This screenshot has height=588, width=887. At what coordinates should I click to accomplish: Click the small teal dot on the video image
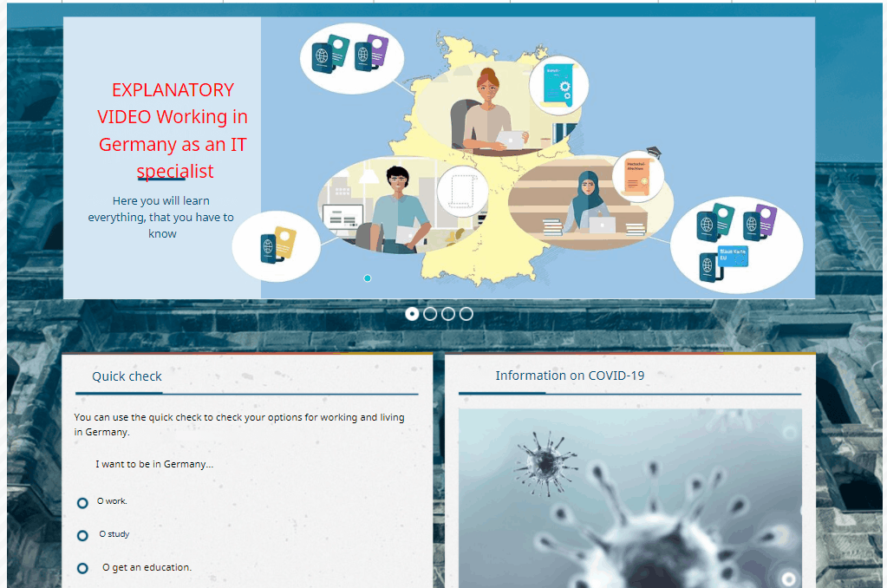tap(368, 278)
